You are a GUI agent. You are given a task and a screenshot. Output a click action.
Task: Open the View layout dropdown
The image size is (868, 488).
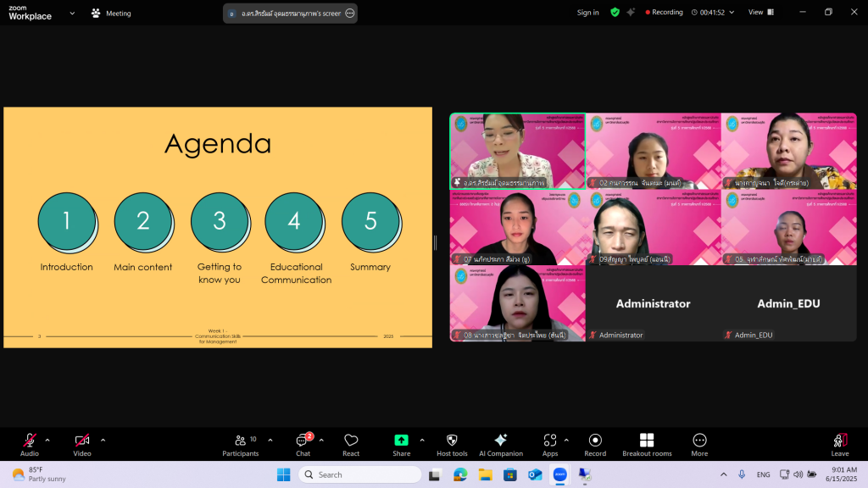[759, 13]
